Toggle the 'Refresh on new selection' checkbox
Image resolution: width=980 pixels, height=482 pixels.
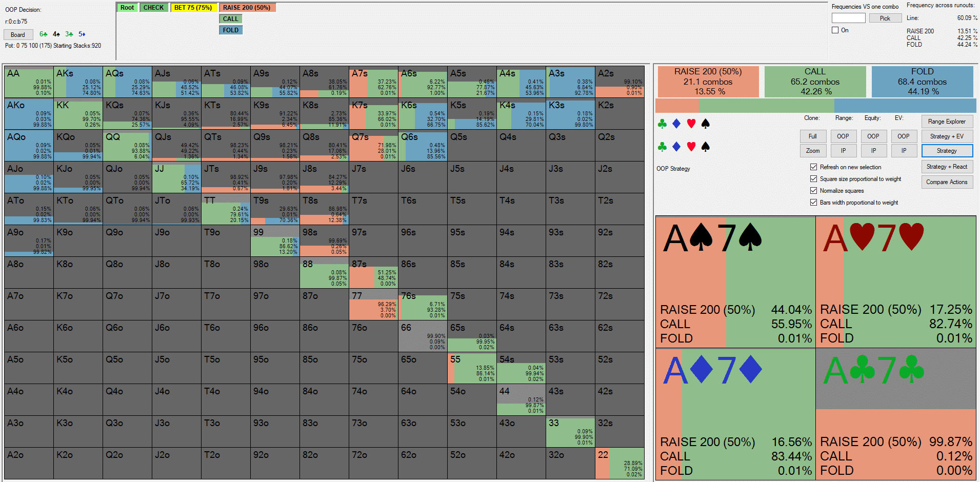[x=813, y=167]
